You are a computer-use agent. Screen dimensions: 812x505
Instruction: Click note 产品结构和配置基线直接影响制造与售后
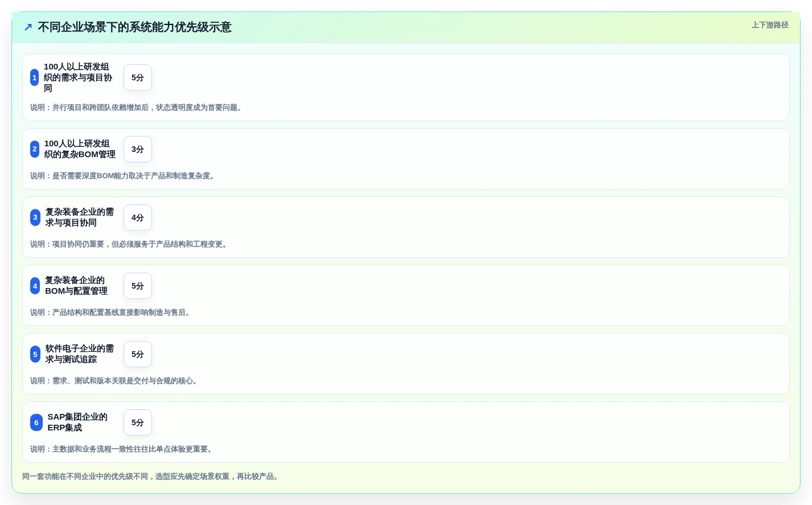(x=112, y=313)
